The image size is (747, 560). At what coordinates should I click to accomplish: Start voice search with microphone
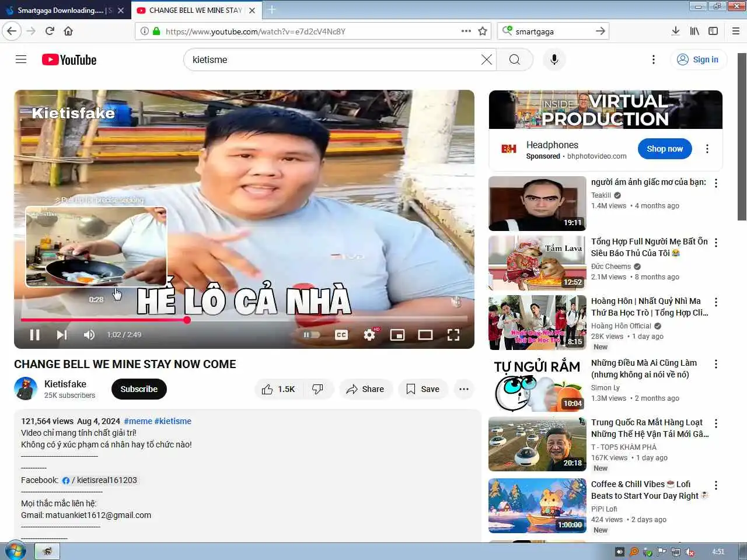tap(554, 60)
